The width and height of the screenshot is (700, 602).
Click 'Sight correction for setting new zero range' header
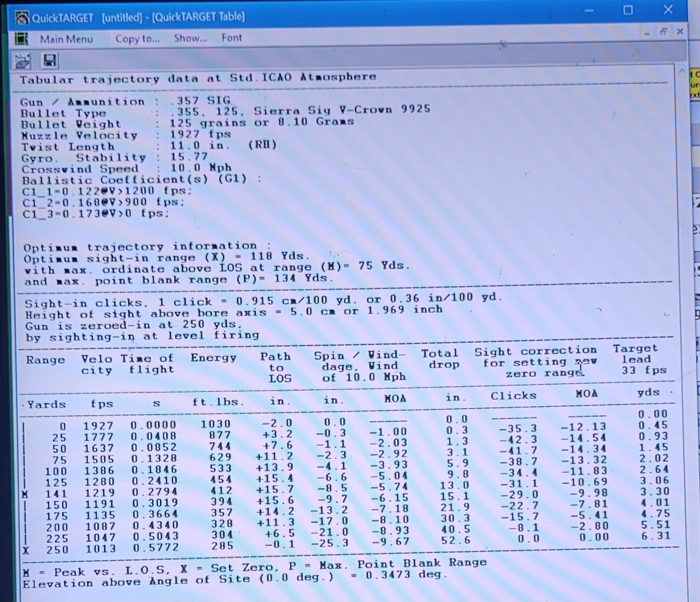(535, 363)
